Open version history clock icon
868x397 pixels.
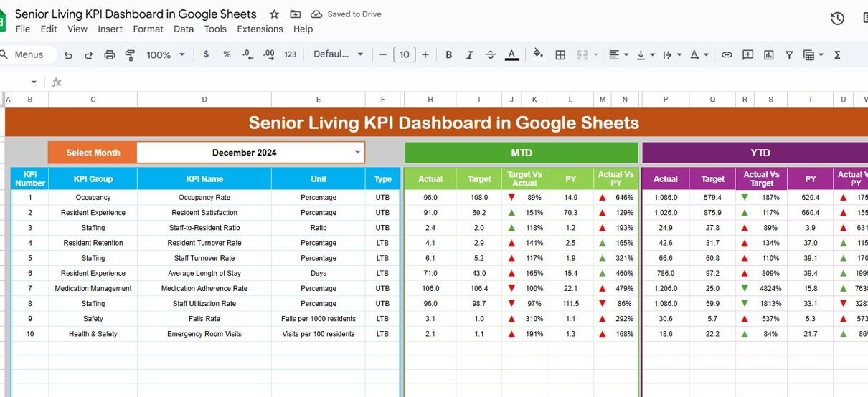click(x=837, y=19)
